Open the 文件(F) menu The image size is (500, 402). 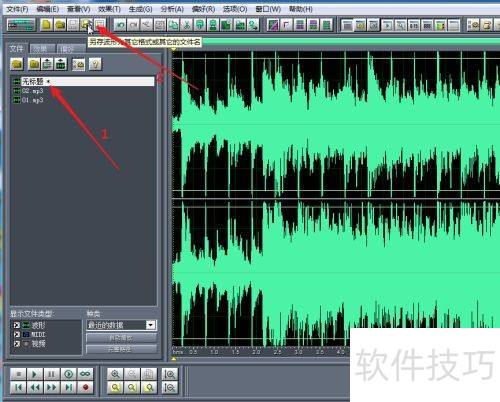[x=17, y=9]
